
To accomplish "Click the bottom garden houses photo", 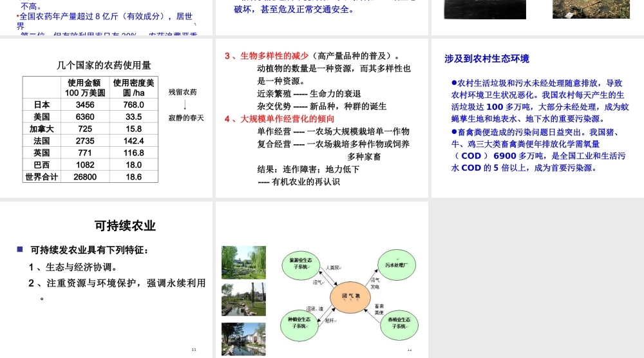I will [x=243, y=339].
